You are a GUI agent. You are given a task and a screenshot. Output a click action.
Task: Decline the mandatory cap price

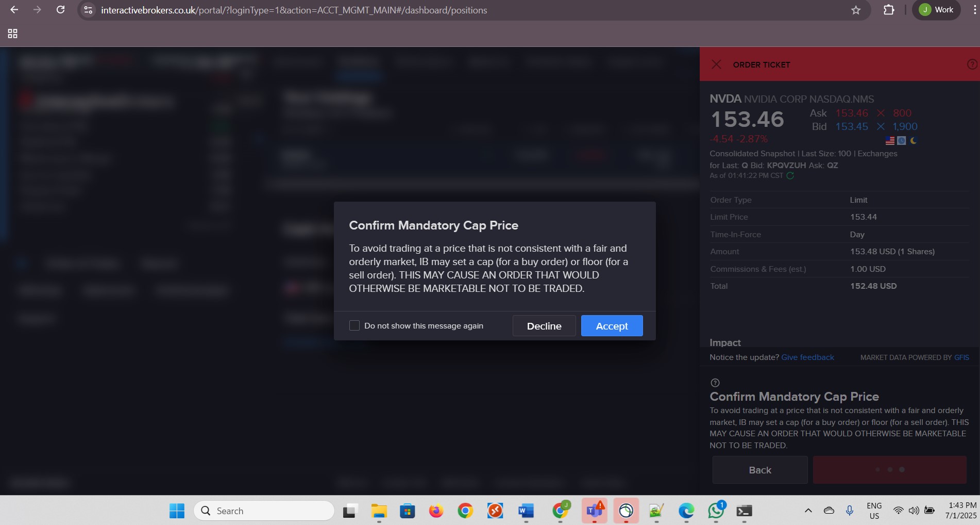[544, 326]
